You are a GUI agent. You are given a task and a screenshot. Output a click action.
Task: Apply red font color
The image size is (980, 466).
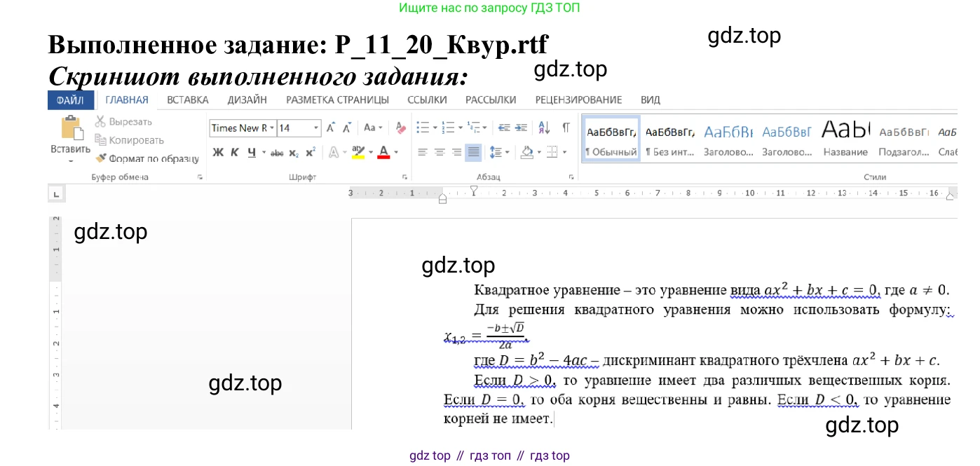383,152
